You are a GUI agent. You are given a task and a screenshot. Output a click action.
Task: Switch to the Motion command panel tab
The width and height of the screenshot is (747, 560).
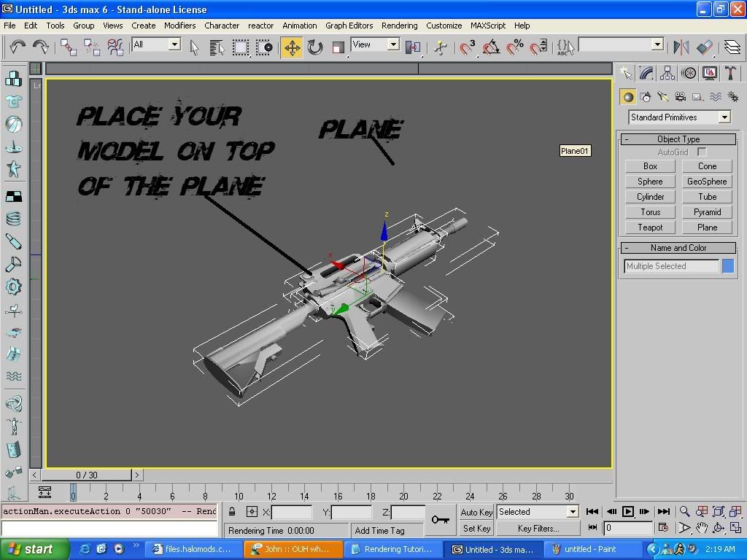pos(689,73)
